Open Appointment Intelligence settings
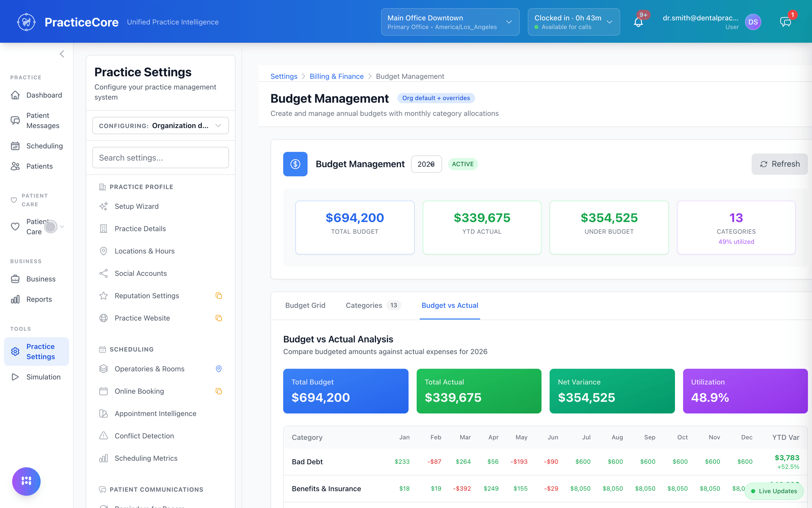 [x=160, y=413]
